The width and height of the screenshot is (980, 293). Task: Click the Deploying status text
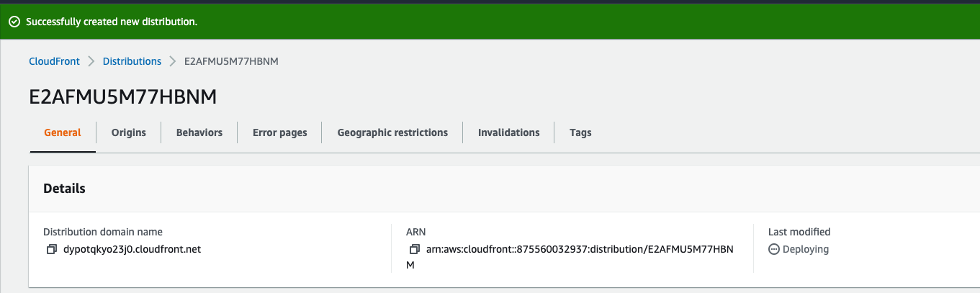[x=806, y=249]
